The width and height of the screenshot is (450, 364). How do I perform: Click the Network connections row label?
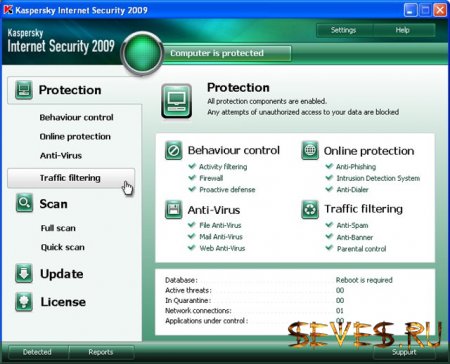click(198, 311)
